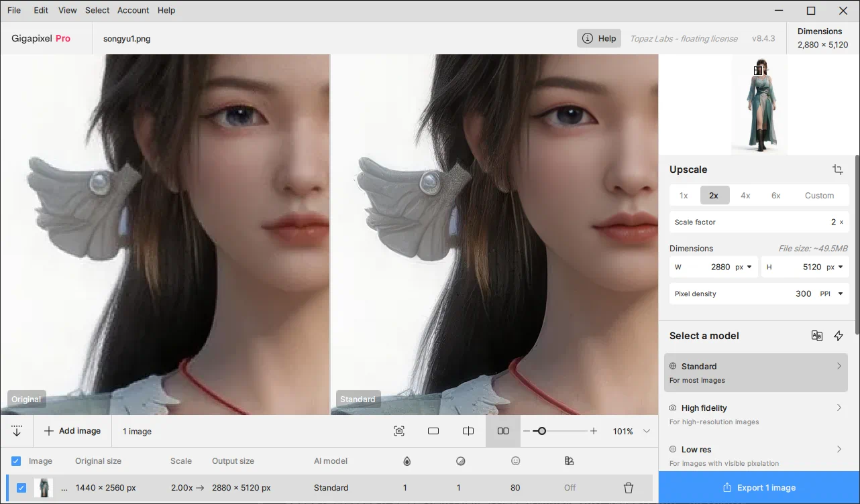The height and width of the screenshot is (504, 860).
Task: Choose the Standard model
Action: 756,373
